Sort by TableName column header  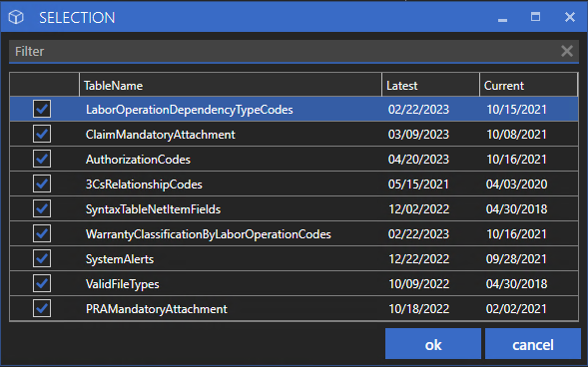point(231,85)
